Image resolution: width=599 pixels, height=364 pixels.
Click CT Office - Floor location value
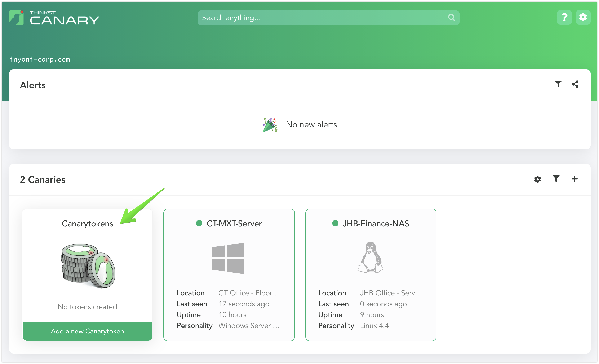(250, 293)
